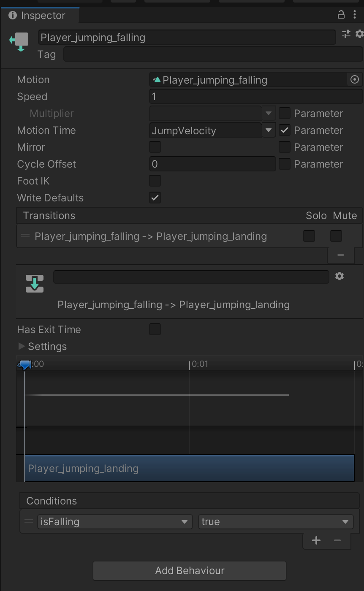Enable the Mirror Parameter checkbox
The image size is (364, 591).
pyautogui.click(x=285, y=147)
